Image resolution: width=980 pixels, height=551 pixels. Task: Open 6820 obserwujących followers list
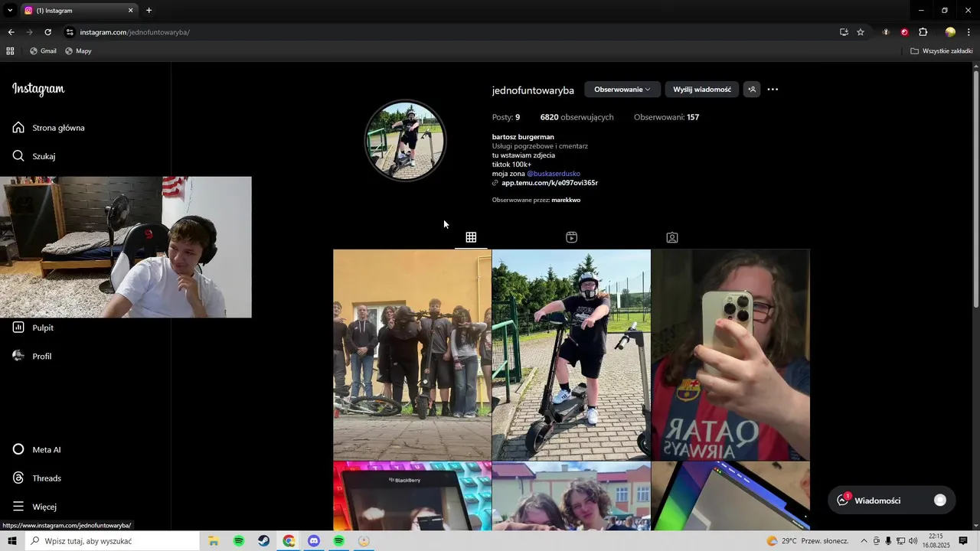(577, 117)
